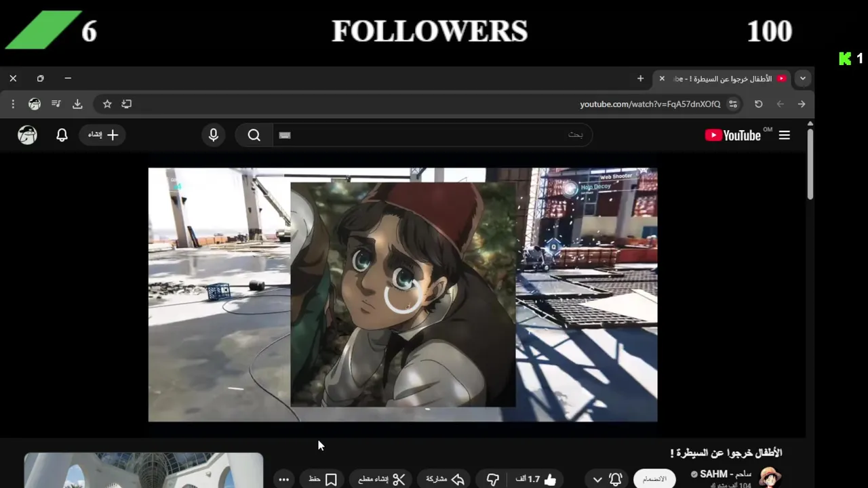
Task: Open the browser profile avatar
Action: tap(35, 104)
